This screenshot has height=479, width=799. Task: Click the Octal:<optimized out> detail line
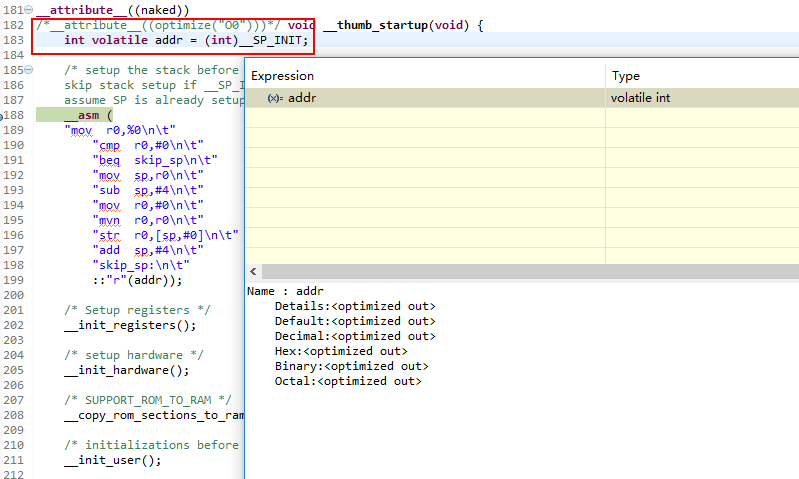(348, 381)
